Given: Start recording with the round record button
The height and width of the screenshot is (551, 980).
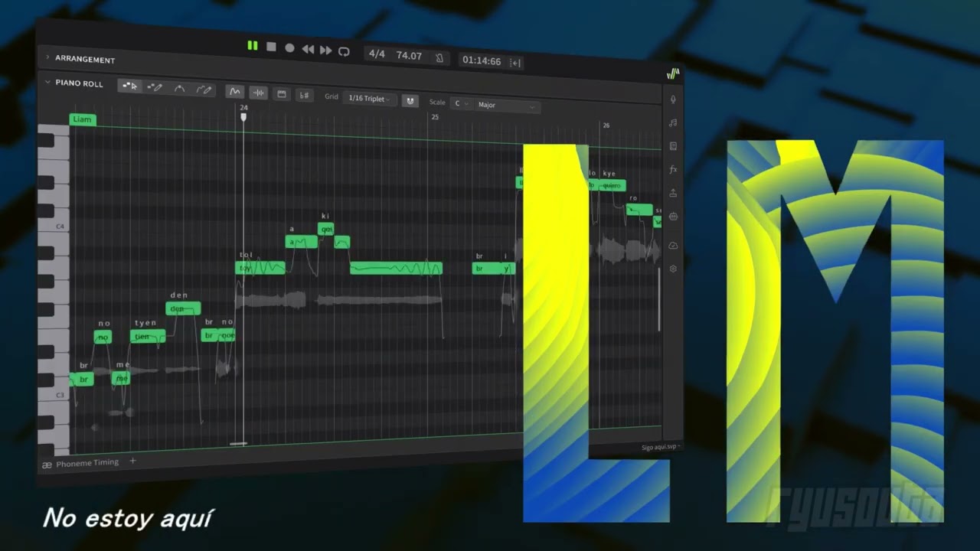Looking at the screenshot, I should pyautogui.click(x=289, y=47).
